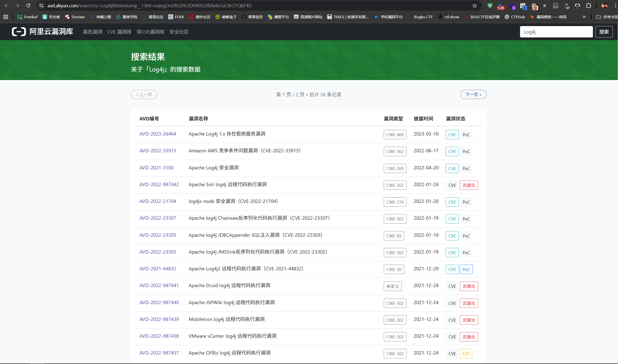This screenshot has height=364, width=618.
Task: Focus the Log4j search input field
Action: [556, 32]
